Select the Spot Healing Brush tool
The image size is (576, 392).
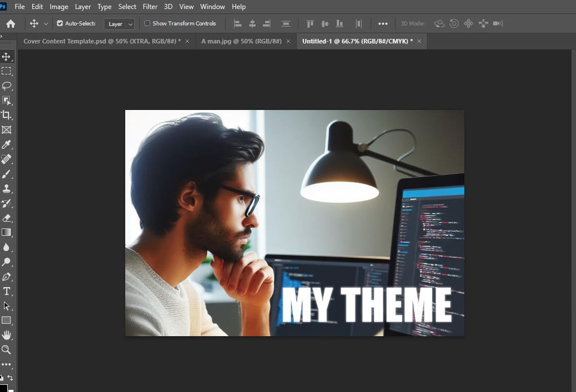pyautogui.click(x=6, y=159)
